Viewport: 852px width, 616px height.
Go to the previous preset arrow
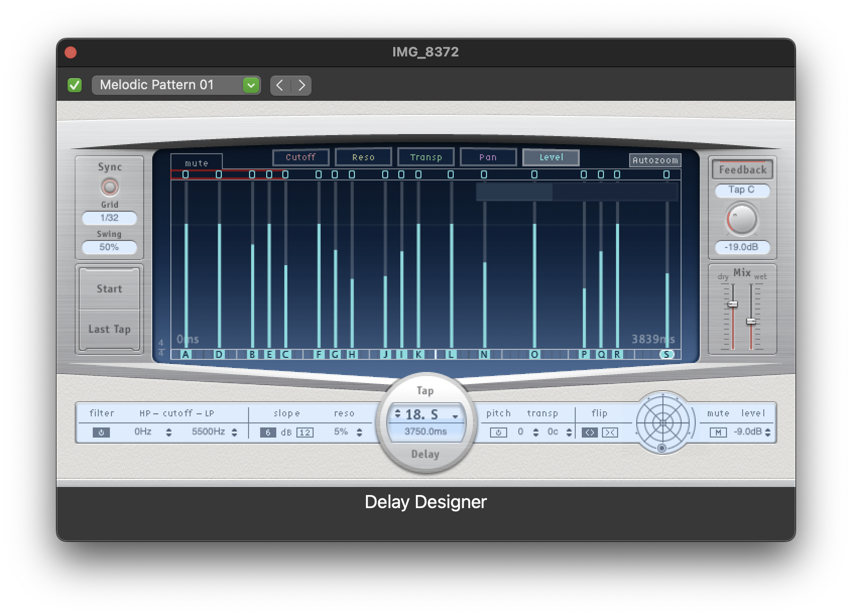click(x=280, y=85)
